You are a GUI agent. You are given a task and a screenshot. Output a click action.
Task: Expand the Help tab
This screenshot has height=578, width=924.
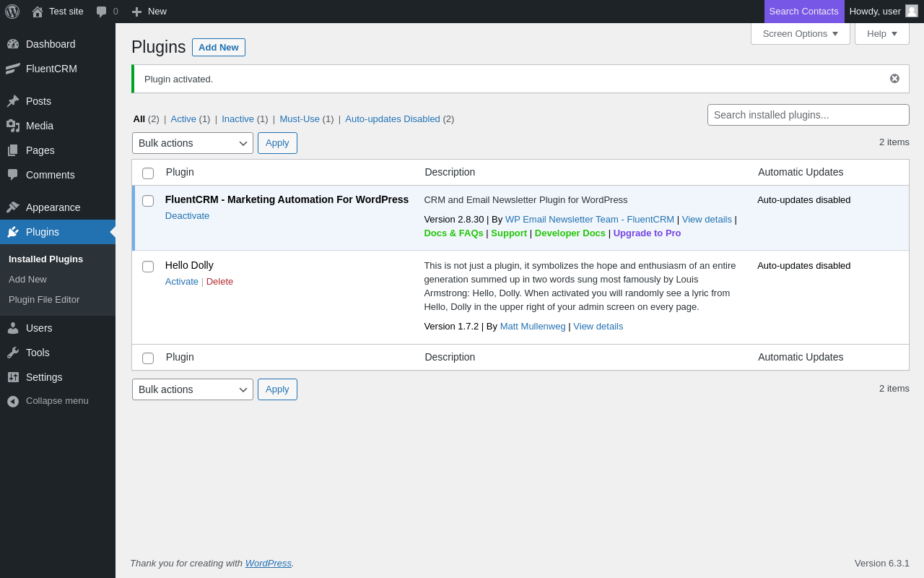(881, 33)
